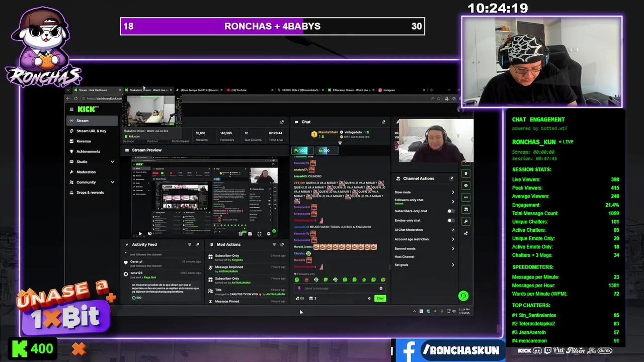Image resolution: width=644 pixels, height=362 pixels.
Task: Open the Kick hamburger menu icon
Action: [71, 109]
